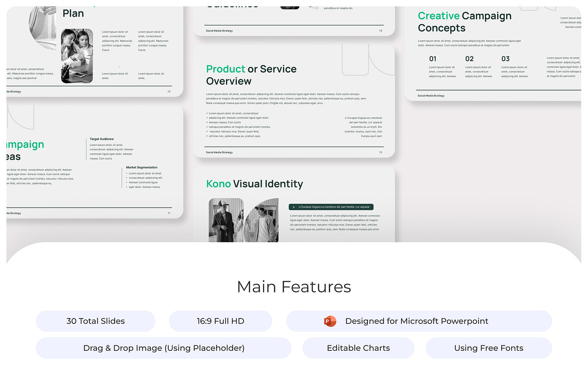Click 'Social Media Strategy' footer on slide 13
588x392 pixels.
point(220,152)
